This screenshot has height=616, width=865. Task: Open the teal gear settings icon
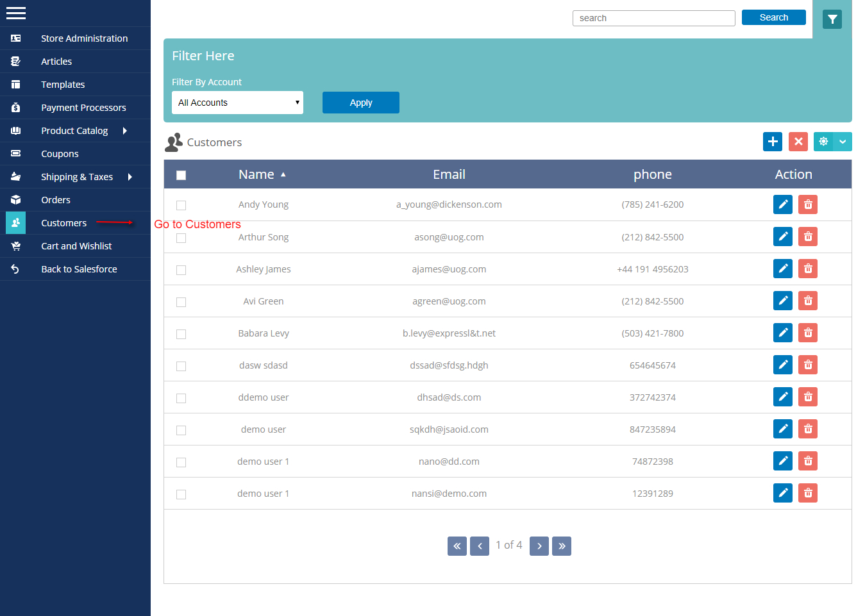click(823, 142)
